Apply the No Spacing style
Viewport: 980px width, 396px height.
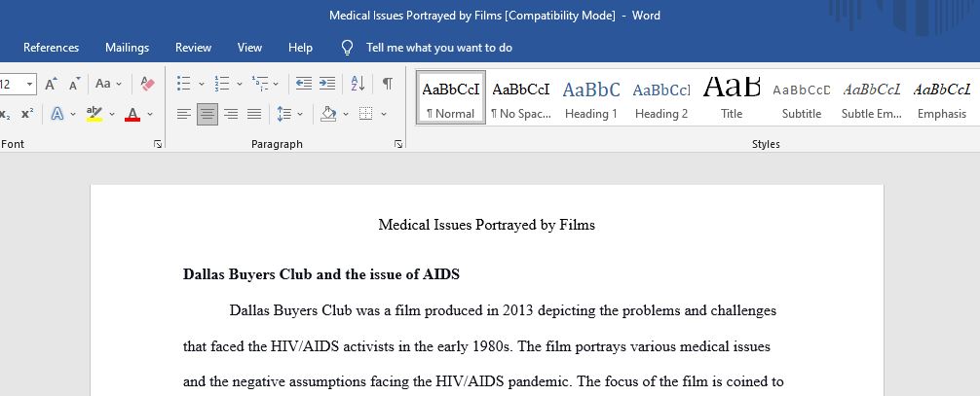click(x=520, y=97)
